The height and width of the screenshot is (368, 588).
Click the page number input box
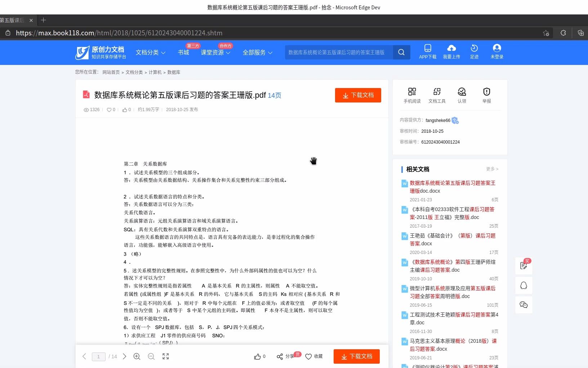[x=99, y=356]
